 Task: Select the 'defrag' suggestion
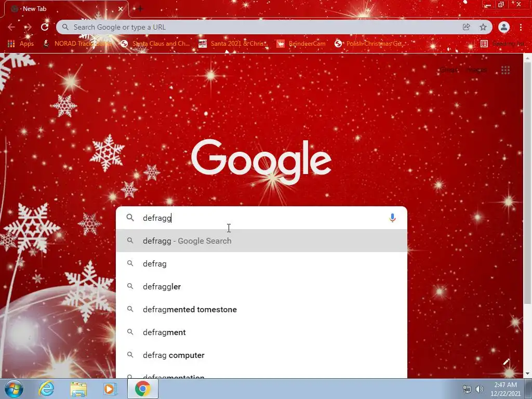click(261, 263)
